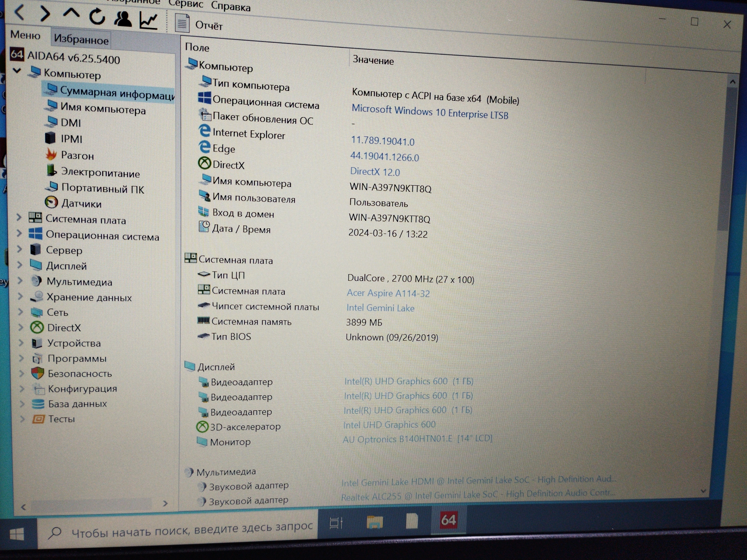
Task: Click the DirectX 12.0 link
Action: click(375, 171)
